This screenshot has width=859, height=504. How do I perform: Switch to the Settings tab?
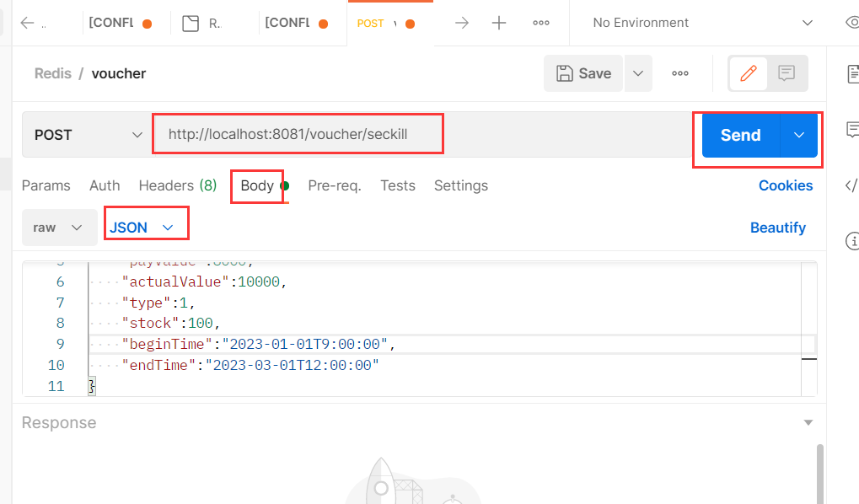pyautogui.click(x=461, y=185)
